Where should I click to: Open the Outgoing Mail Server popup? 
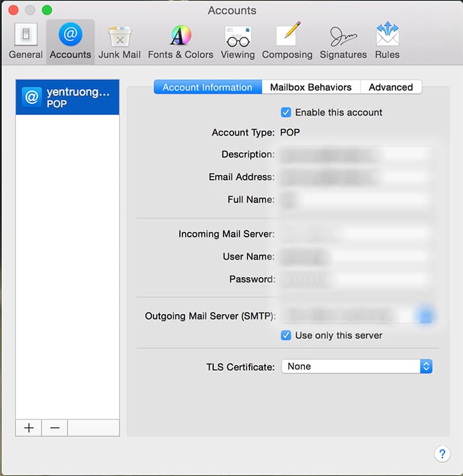425,316
